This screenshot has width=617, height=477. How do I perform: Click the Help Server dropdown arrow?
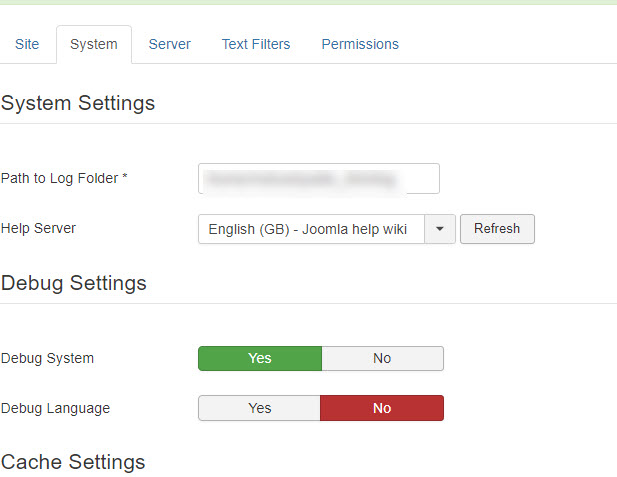(x=440, y=229)
